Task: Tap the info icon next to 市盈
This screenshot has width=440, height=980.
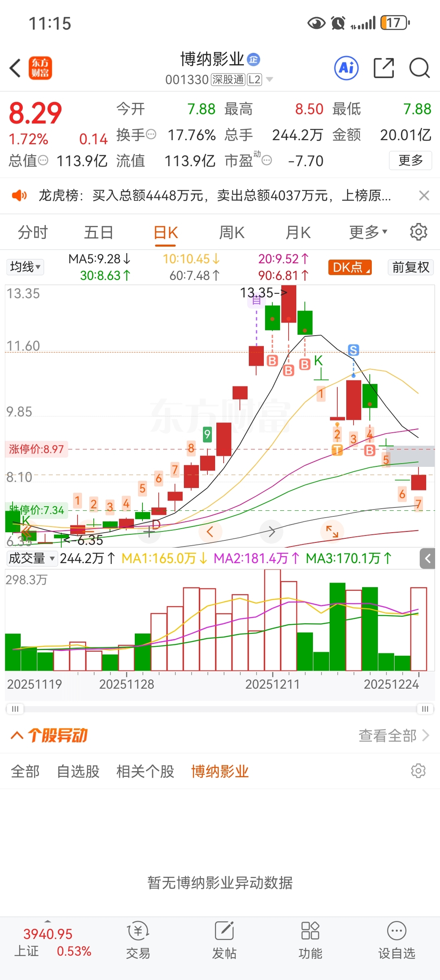Action: [x=267, y=160]
